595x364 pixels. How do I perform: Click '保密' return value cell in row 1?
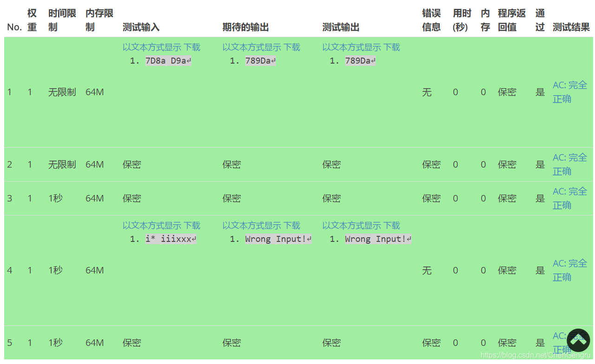(507, 92)
